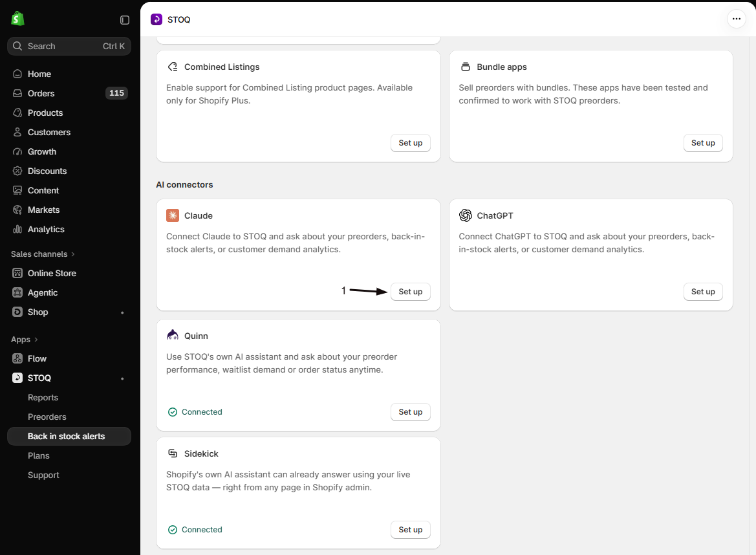The image size is (756, 555).
Task: Set up Bundle apps
Action: click(x=703, y=143)
